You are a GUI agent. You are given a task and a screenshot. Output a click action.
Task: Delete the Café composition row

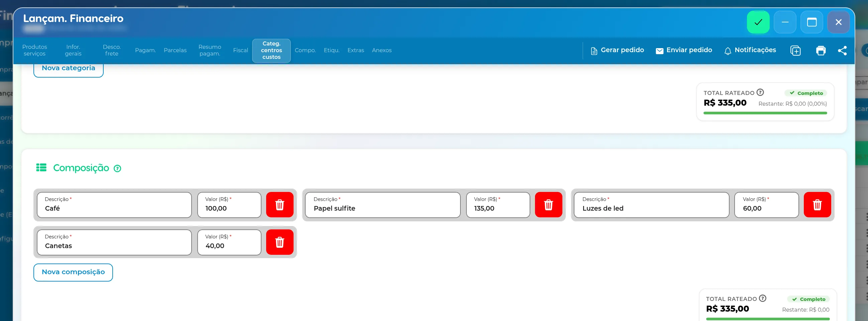(x=280, y=205)
